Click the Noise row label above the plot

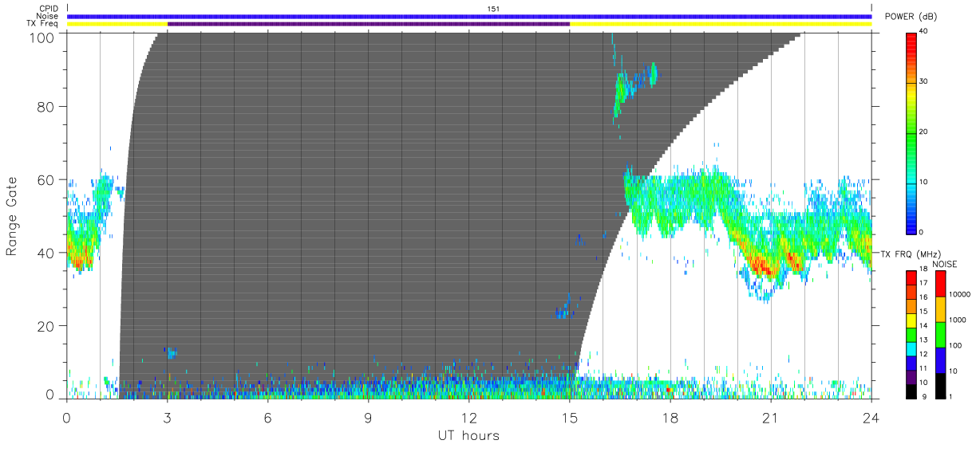coord(48,16)
